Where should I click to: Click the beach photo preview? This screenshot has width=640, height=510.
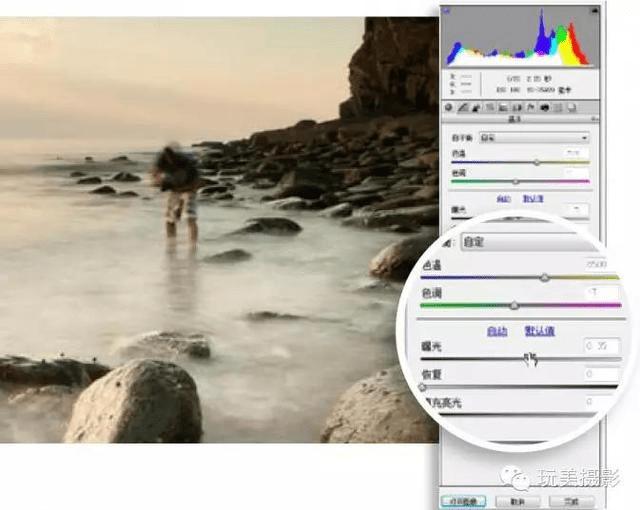pos(219,230)
